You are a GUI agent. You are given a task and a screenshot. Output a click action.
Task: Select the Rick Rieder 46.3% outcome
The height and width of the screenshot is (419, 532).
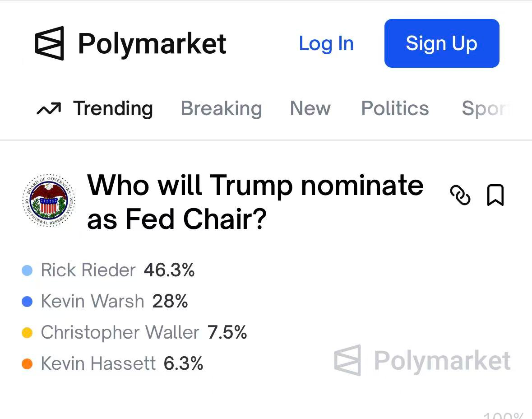click(x=117, y=270)
